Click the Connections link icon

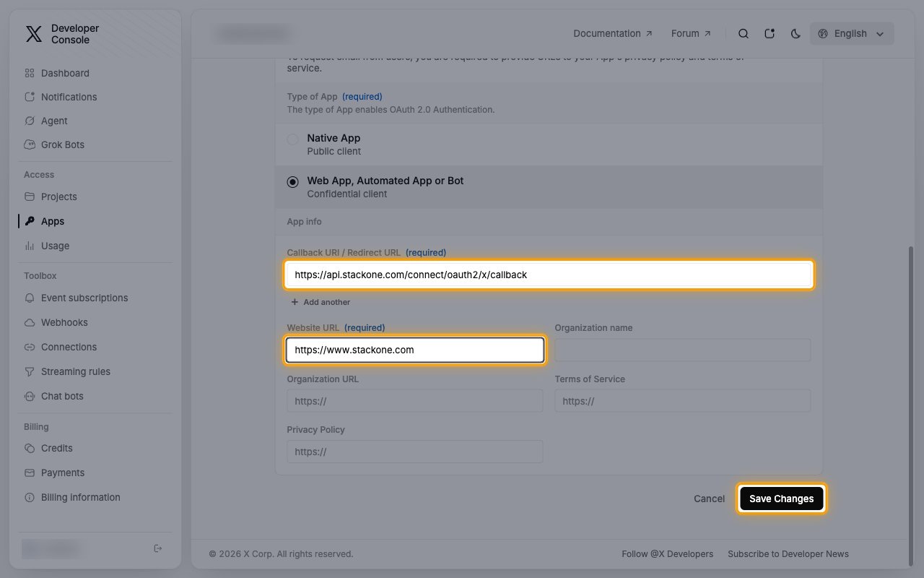pos(30,347)
